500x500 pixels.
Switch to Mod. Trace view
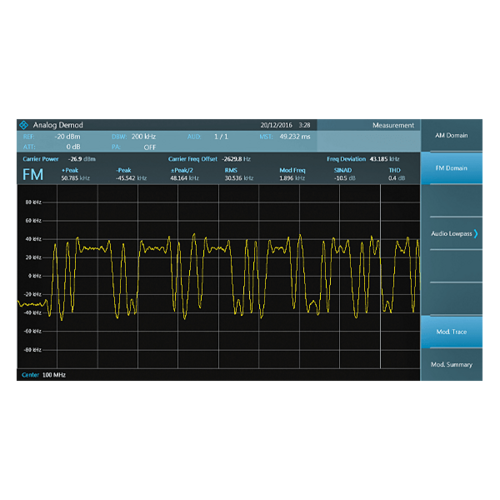[x=451, y=332]
